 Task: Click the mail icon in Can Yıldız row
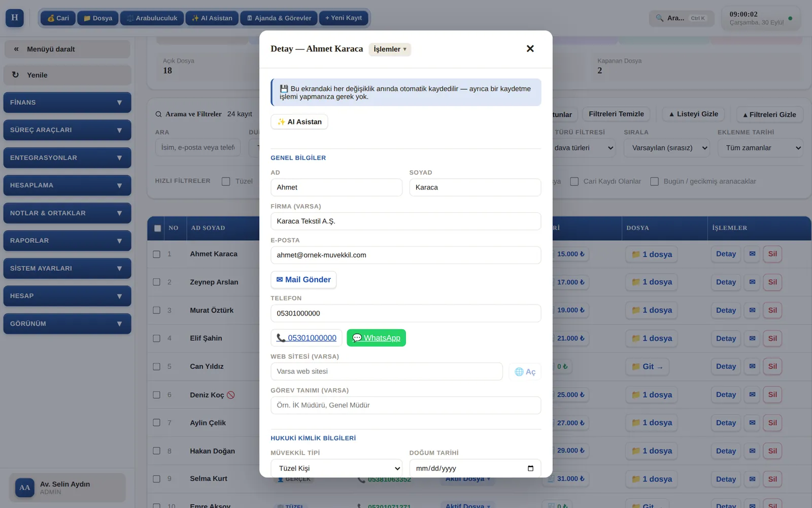coord(752,366)
